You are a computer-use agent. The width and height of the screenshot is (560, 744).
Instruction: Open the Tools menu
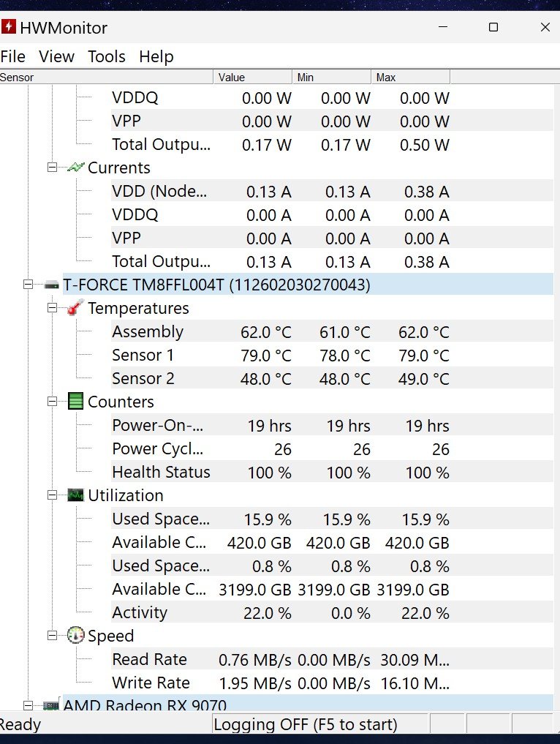coord(107,56)
